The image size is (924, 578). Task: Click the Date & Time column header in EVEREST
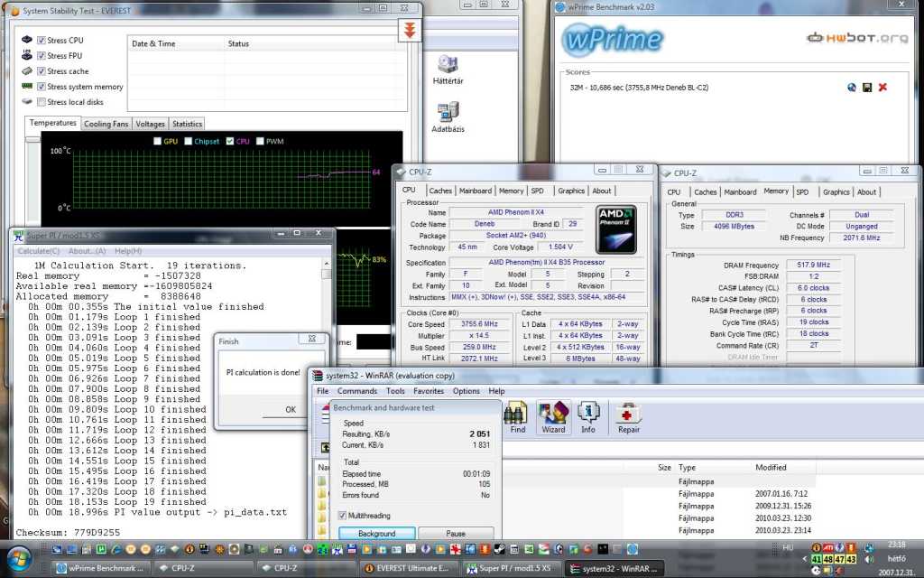176,43
